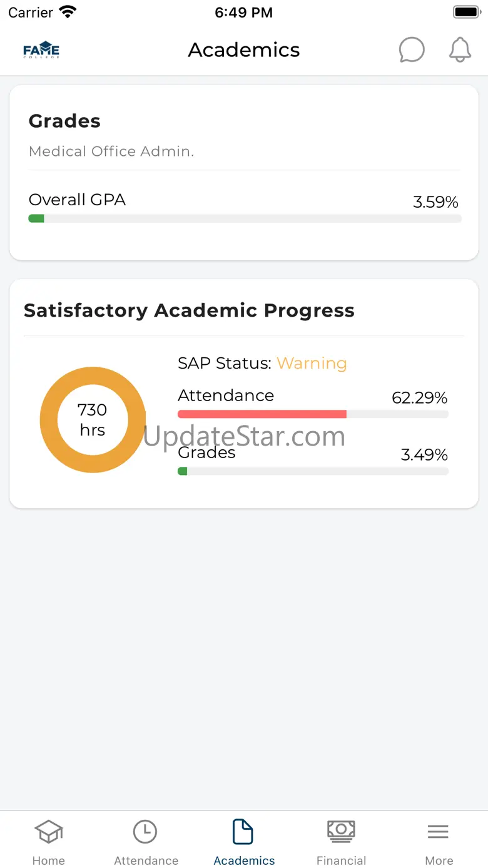
Task: Click the red Attendance progress bar
Action: [262, 414]
